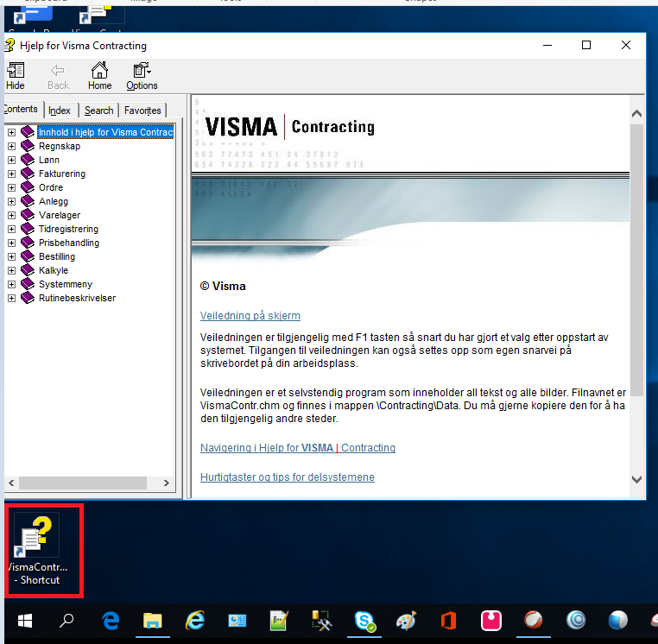
Task: Click the pink app icon in the taskbar
Action: (491, 621)
